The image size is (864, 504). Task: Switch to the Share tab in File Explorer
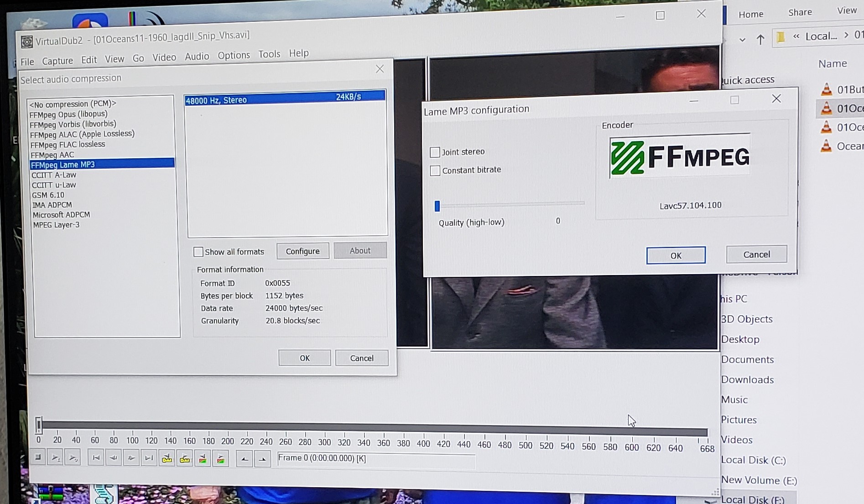800,12
